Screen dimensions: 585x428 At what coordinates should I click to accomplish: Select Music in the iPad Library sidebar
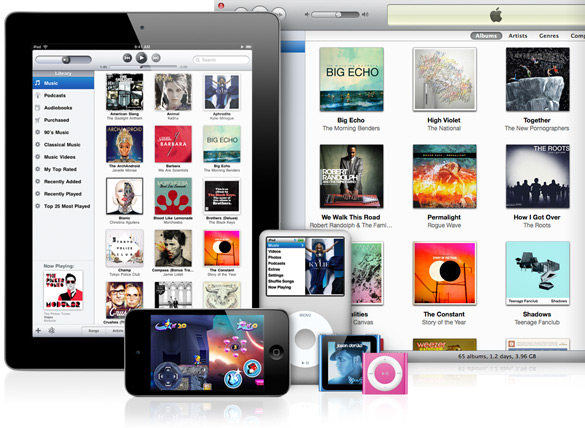coord(63,83)
